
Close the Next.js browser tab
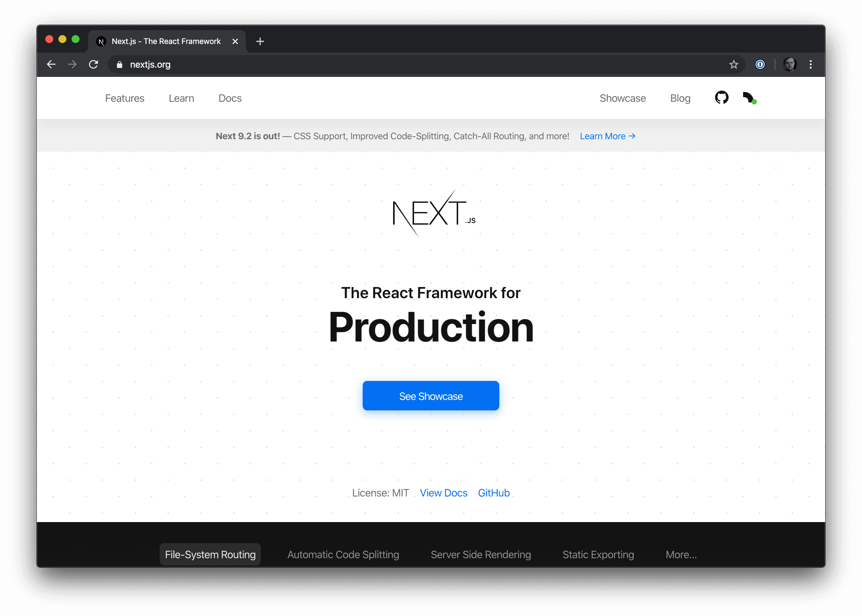[x=235, y=41]
